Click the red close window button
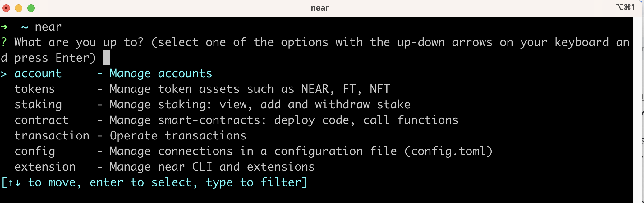644x203 pixels. click(6, 8)
